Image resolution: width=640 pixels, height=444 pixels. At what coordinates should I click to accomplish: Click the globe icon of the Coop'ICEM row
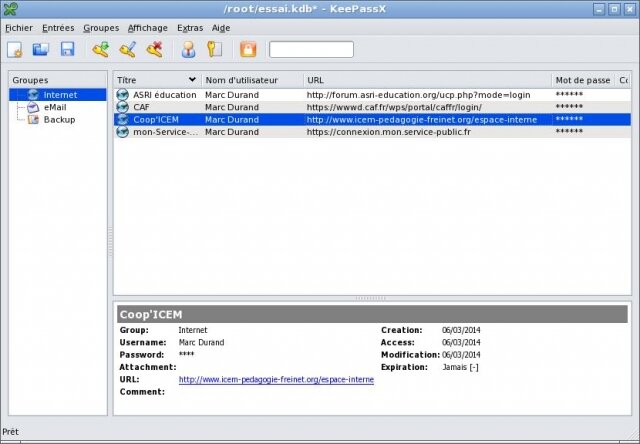122,120
